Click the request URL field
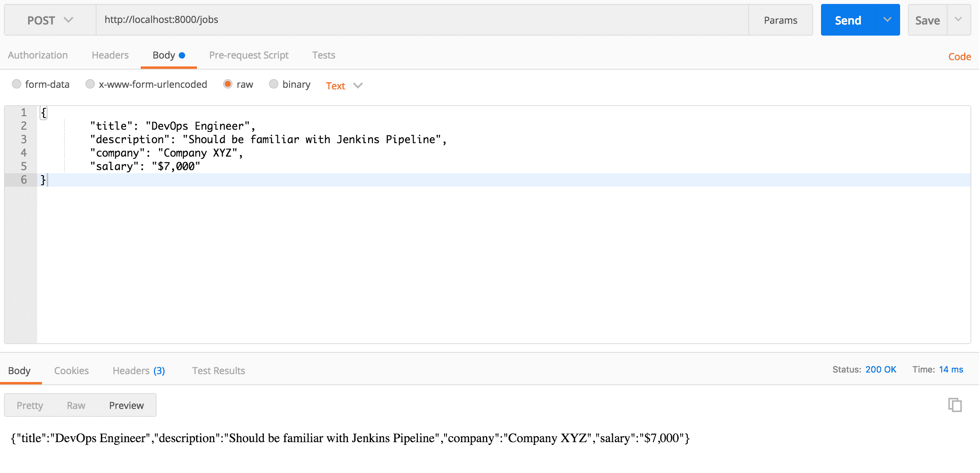The image size is (980, 473). pyautogui.click(x=422, y=20)
